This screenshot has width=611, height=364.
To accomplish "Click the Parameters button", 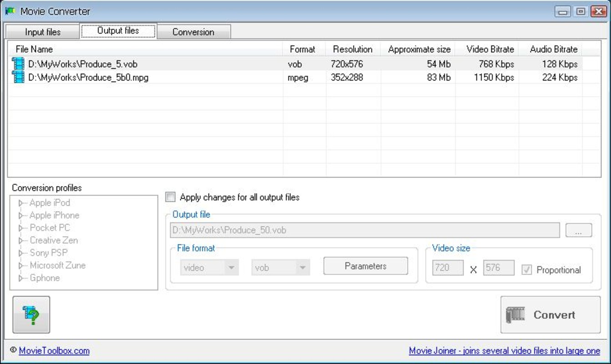I will tap(366, 266).
